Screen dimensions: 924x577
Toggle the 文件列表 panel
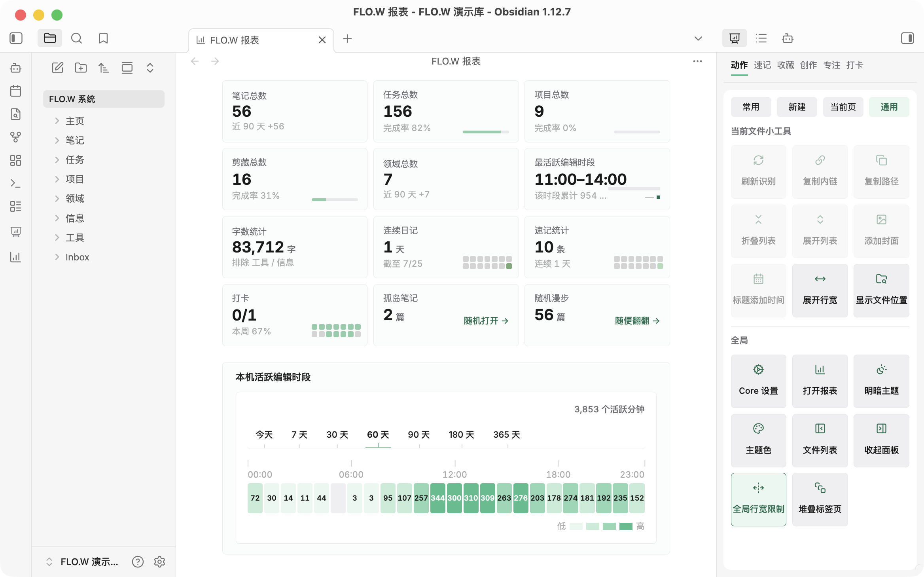pyautogui.click(x=820, y=440)
